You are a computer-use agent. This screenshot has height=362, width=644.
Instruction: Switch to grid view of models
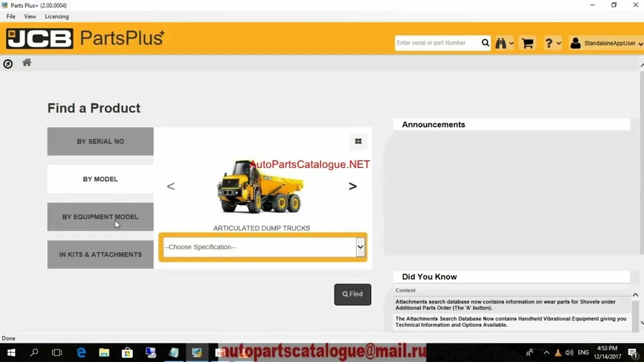point(358,142)
